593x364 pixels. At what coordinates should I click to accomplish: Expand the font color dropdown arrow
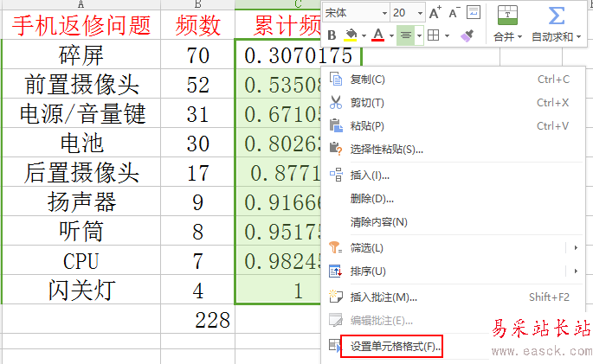click(391, 35)
